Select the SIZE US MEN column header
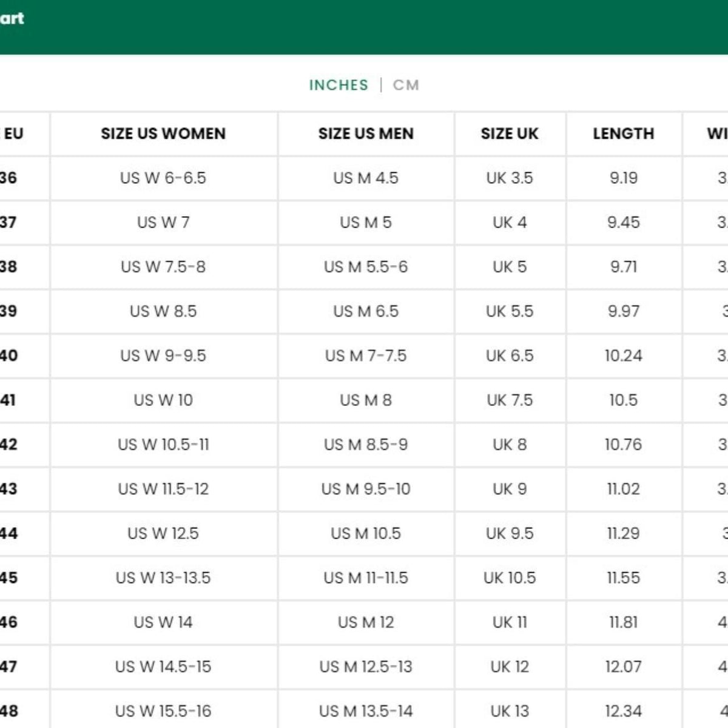This screenshot has height=728, width=728. 366,133
